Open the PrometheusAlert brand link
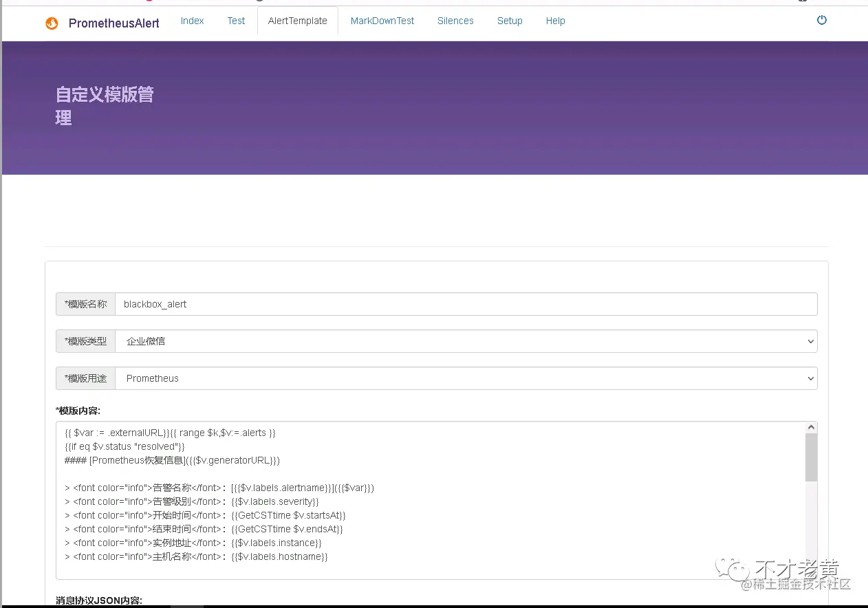This screenshot has width=868, height=608. (x=114, y=23)
